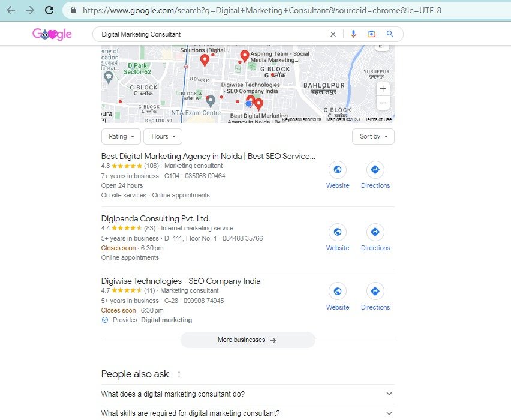Click Keyboard shortcuts on the map
The height and width of the screenshot is (420, 511).
pos(302,119)
